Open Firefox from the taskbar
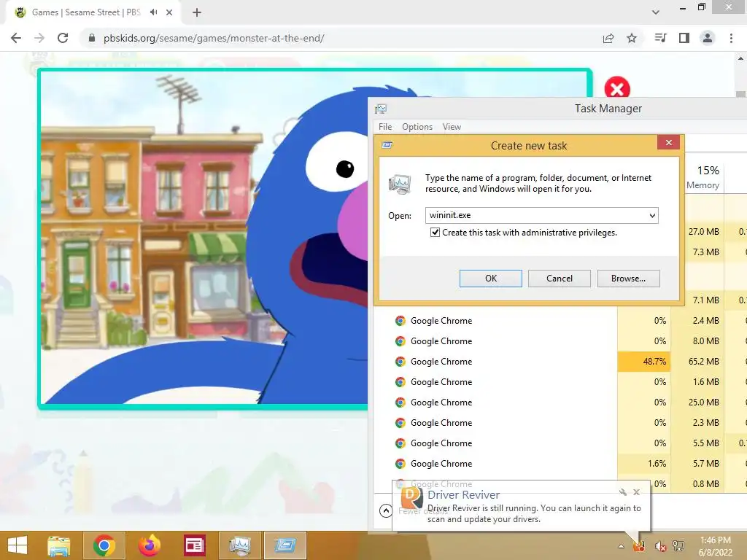 point(149,545)
